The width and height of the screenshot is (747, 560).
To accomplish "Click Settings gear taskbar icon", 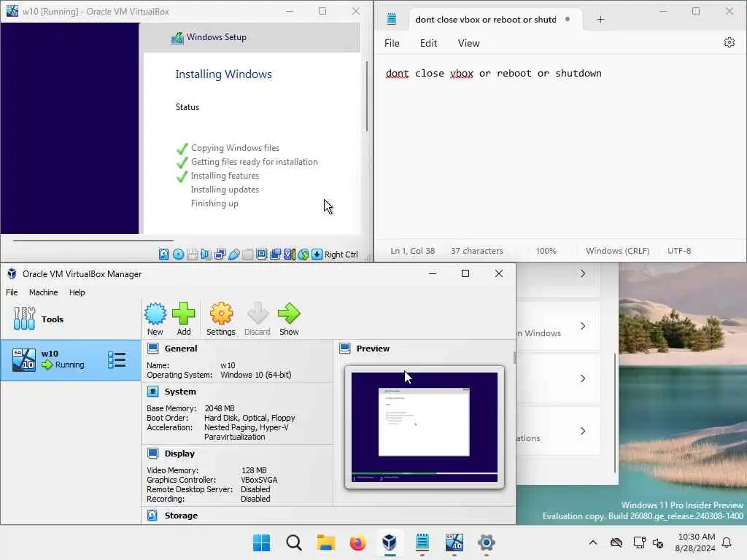I will point(487,542).
